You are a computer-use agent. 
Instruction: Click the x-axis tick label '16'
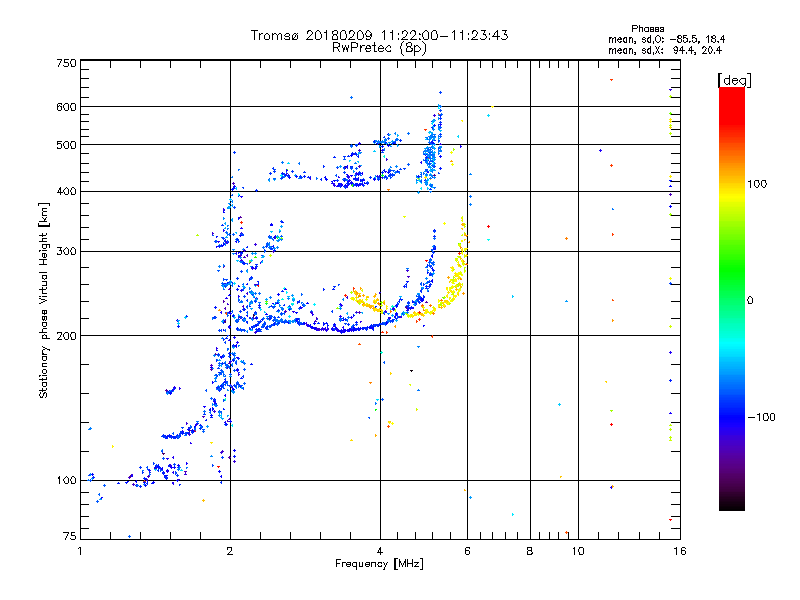click(x=680, y=551)
